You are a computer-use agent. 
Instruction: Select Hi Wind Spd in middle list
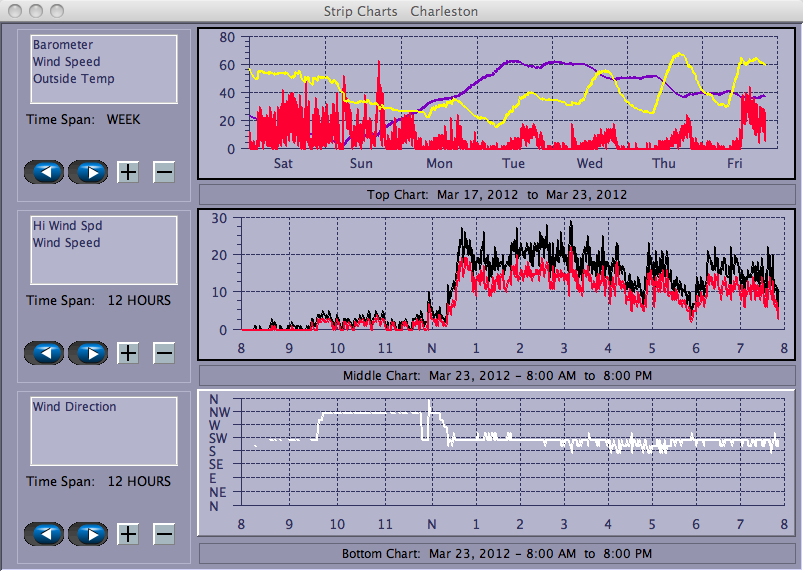point(67,226)
